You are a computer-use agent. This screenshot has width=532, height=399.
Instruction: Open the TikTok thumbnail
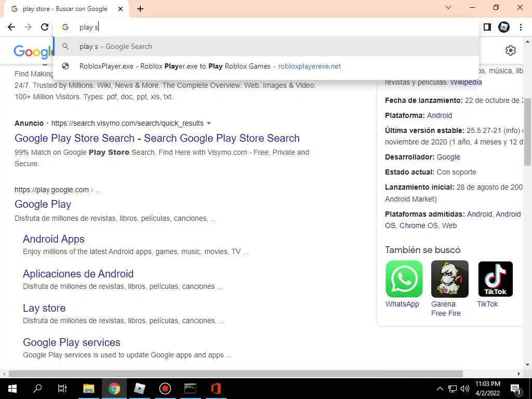pos(495,279)
